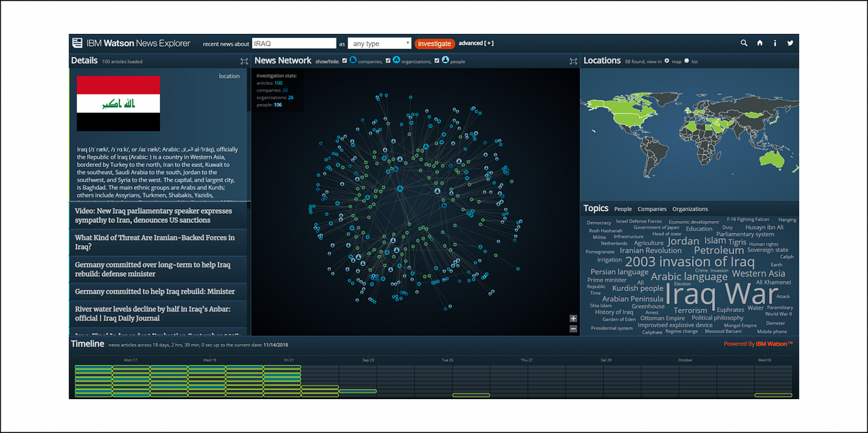This screenshot has width=868, height=433.
Task: Select 'Ali Khamenei' topic
Action: click(x=773, y=282)
